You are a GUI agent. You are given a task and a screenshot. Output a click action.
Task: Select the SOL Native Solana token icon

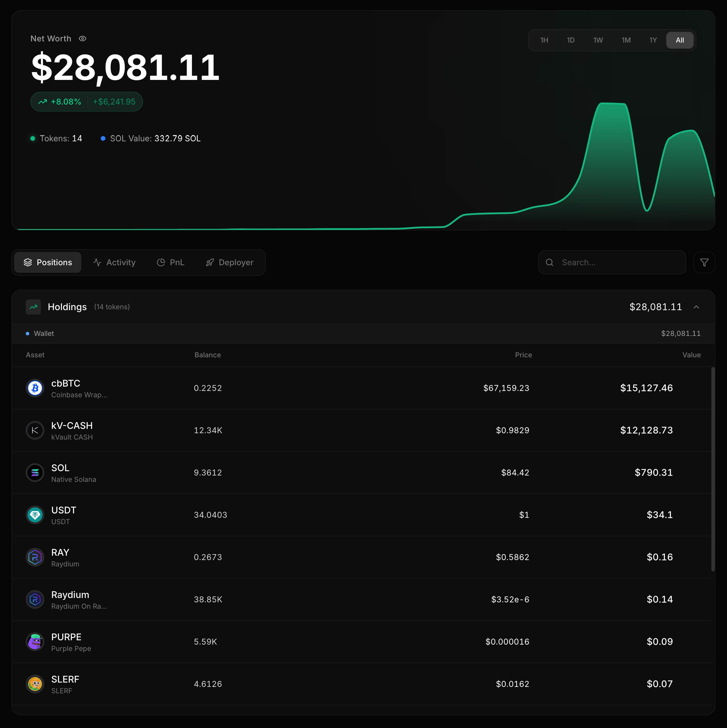pyautogui.click(x=35, y=473)
